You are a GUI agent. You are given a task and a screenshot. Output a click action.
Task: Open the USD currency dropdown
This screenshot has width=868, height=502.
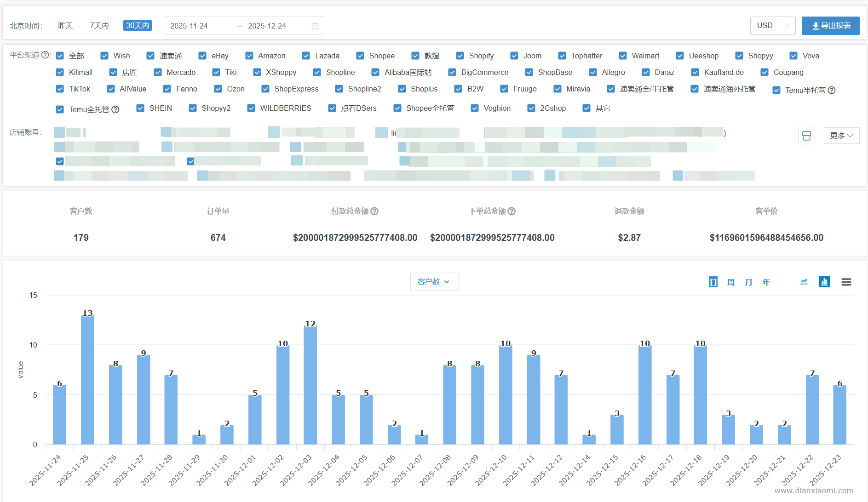(772, 26)
